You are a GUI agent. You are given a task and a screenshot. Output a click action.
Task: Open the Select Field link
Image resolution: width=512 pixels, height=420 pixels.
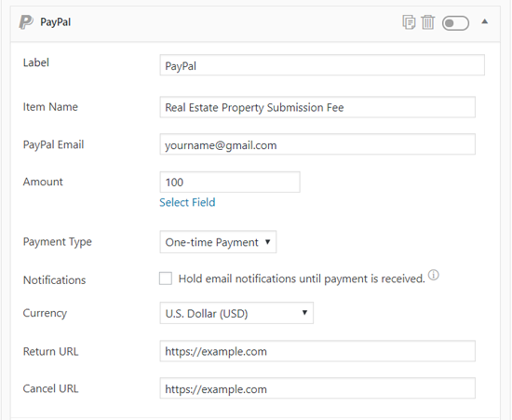pyautogui.click(x=187, y=202)
